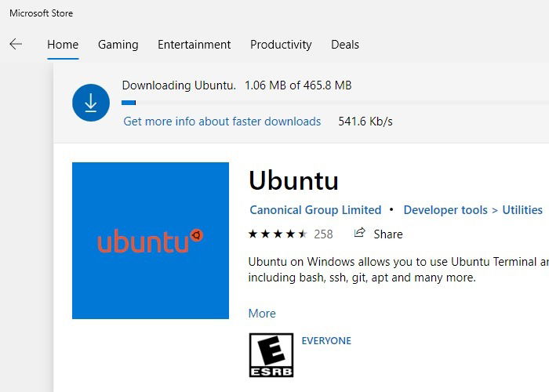Open the Home tab
The height and width of the screenshot is (392, 549).
click(x=63, y=45)
